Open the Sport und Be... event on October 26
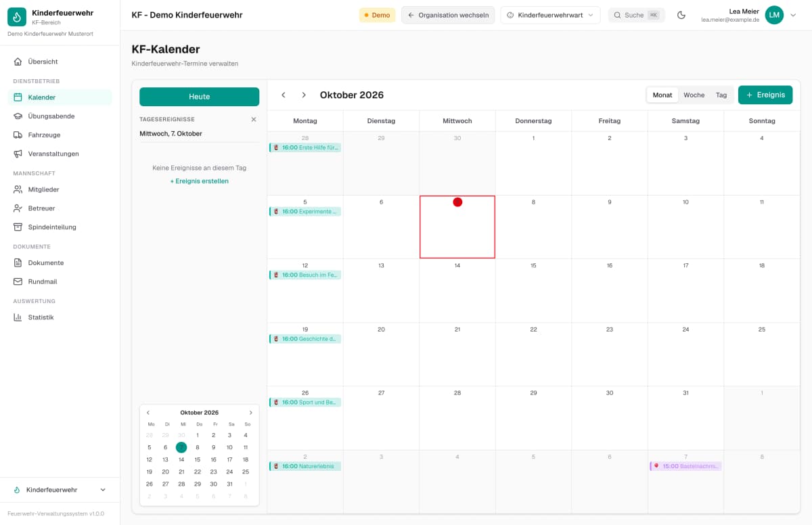Image resolution: width=812 pixels, height=525 pixels. coord(305,403)
